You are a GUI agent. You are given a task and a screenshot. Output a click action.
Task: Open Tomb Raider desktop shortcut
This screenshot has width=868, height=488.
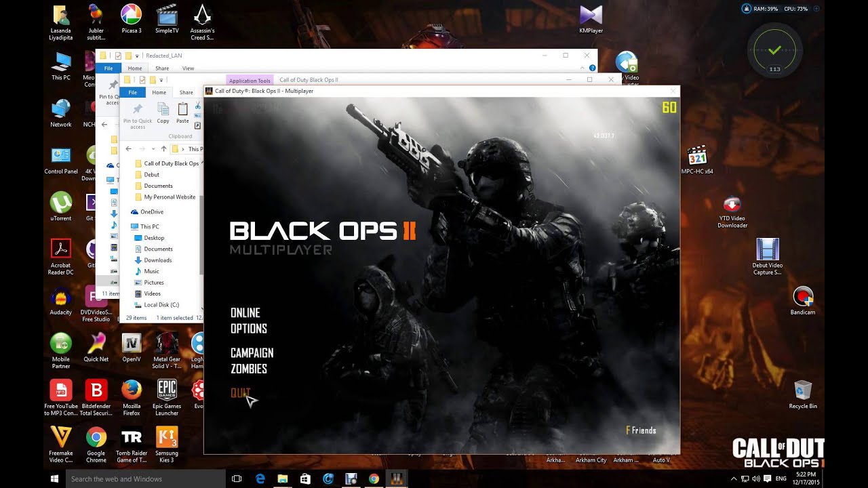(132, 444)
